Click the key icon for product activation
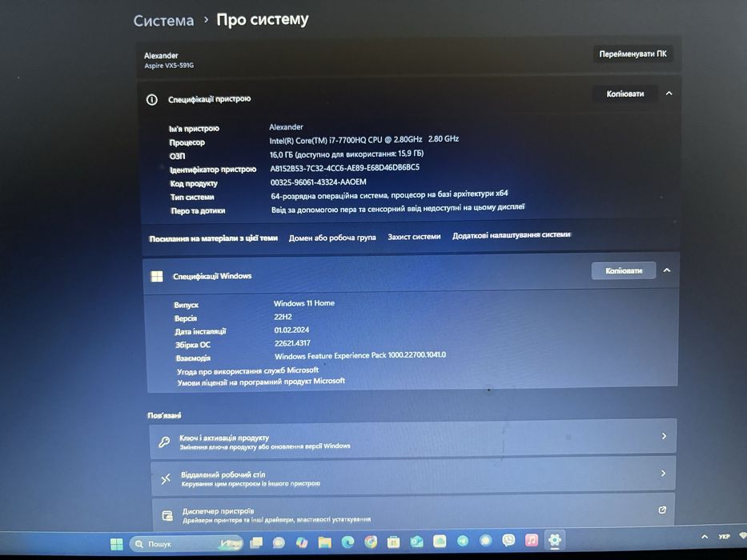 (x=164, y=442)
